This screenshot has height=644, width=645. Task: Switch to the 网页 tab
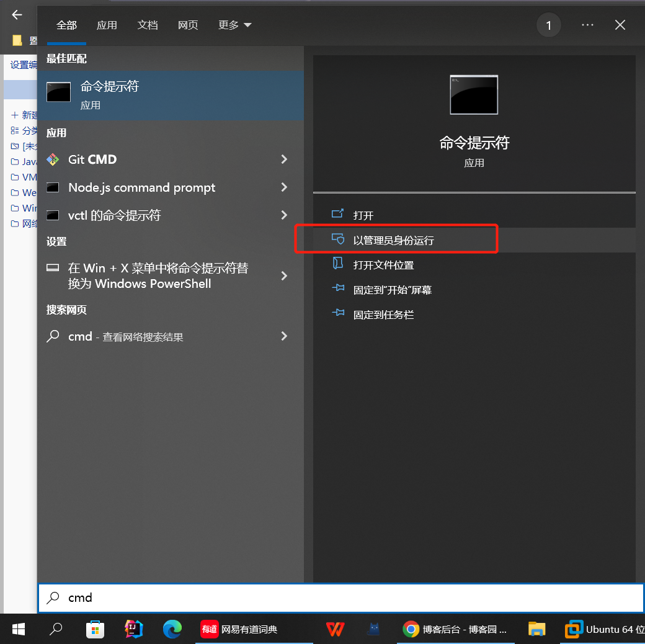coord(188,25)
